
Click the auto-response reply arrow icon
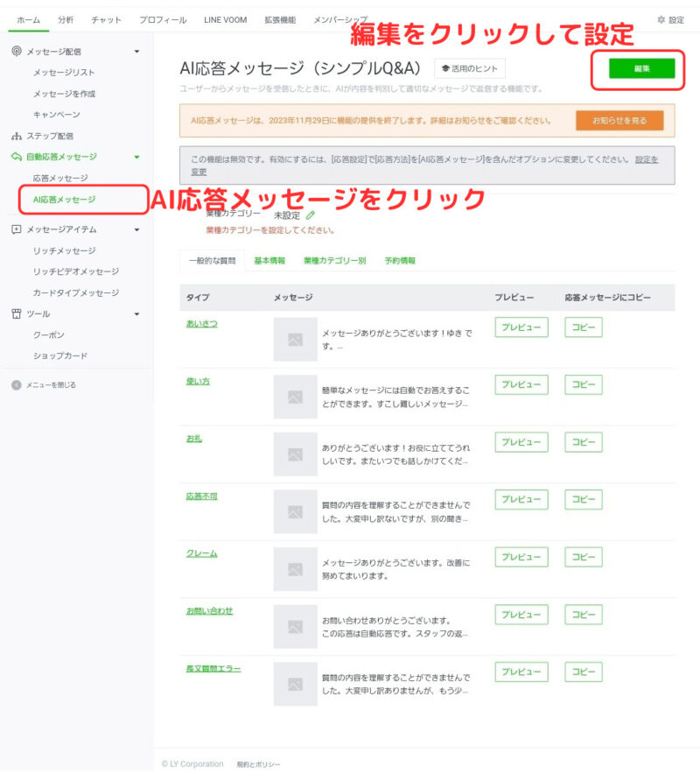(x=17, y=157)
